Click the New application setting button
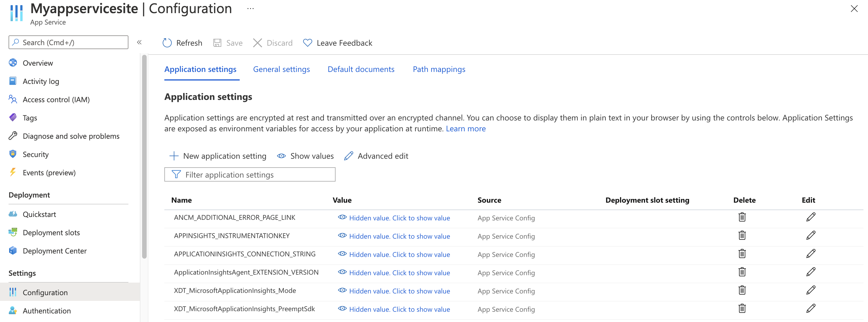 (217, 155)
